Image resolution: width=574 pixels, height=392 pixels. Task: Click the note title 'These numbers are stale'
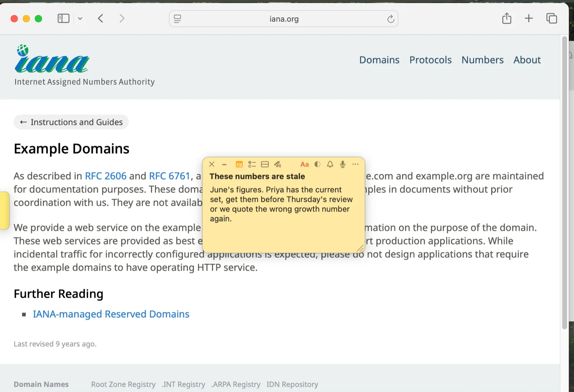coord(257,176)
